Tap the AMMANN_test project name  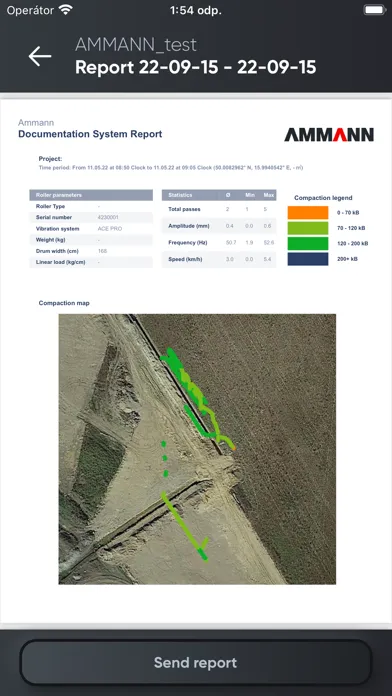coord(136,45)
